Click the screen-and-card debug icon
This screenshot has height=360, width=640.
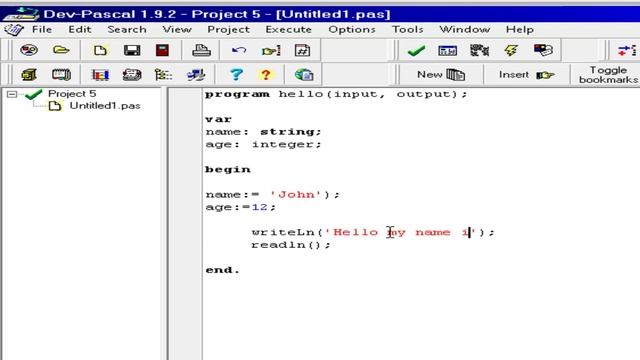click(543, 50)
